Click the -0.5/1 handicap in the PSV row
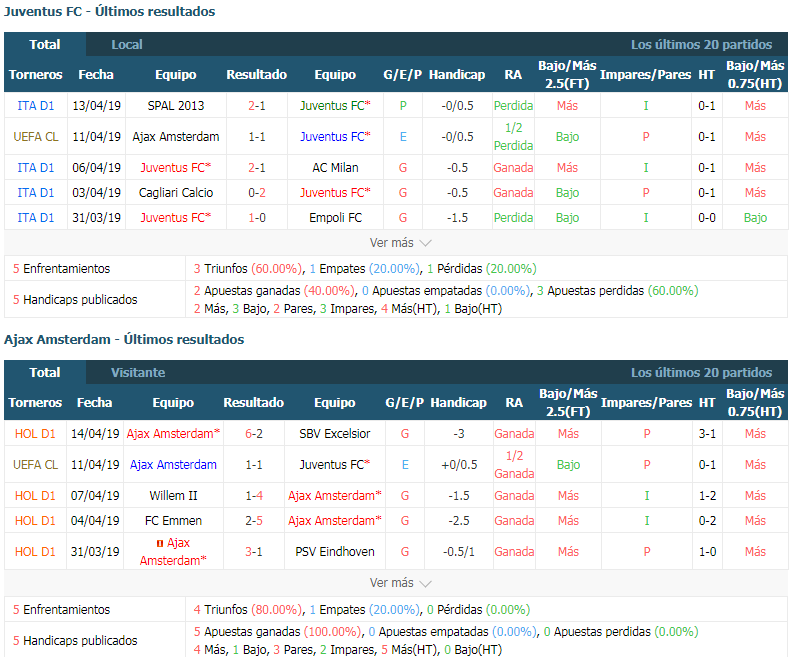The width and height of the screenshot is (791, 657). point(459,552)
